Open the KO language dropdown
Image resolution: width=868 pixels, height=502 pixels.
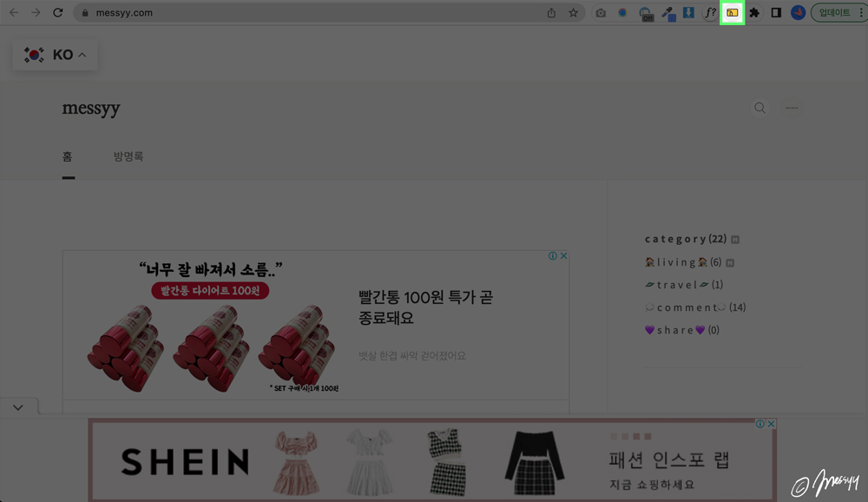pyautogui.click(x=55, y=55)
